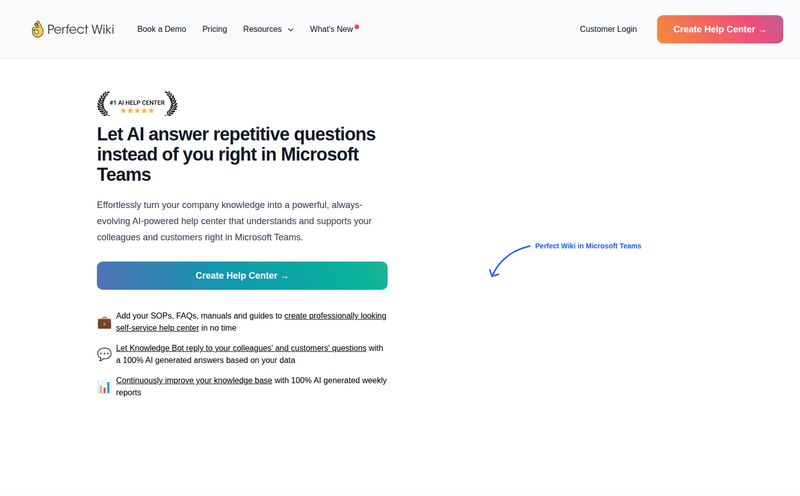Go to the Pricing page
The height and width of the screenshot is (496, 800).
(215, 29)
